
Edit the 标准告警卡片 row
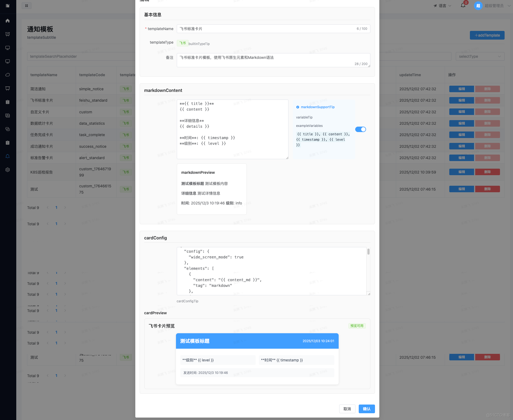(x=461, y=158)
